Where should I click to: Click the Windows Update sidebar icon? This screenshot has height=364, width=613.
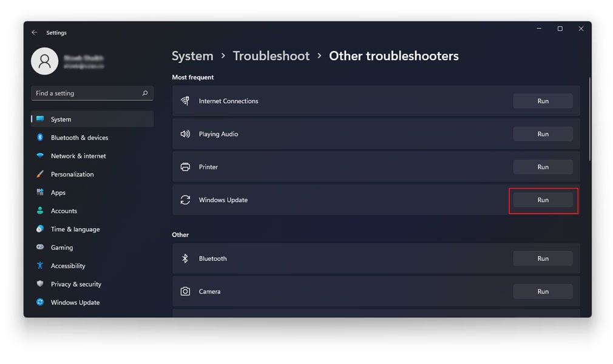click(40, 302)
